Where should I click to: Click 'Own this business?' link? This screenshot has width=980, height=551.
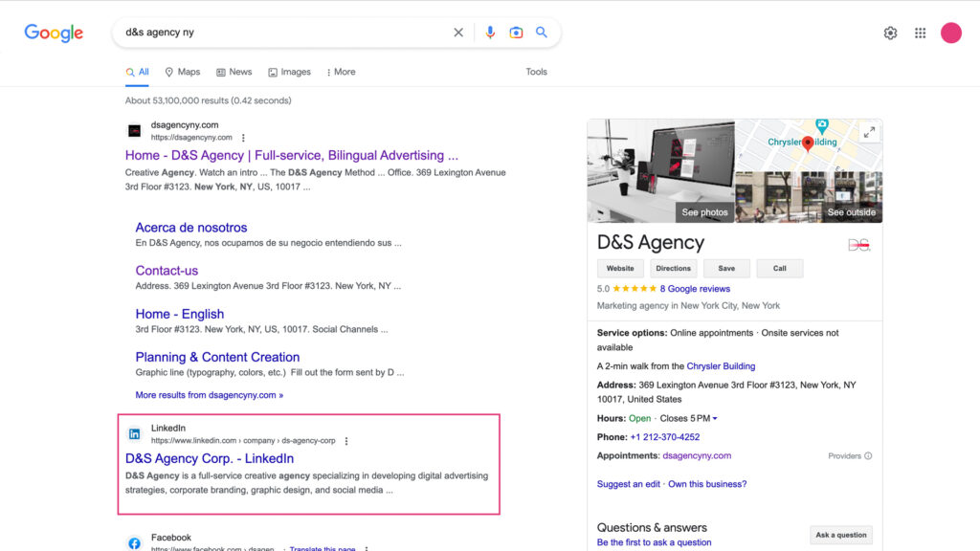707,484
